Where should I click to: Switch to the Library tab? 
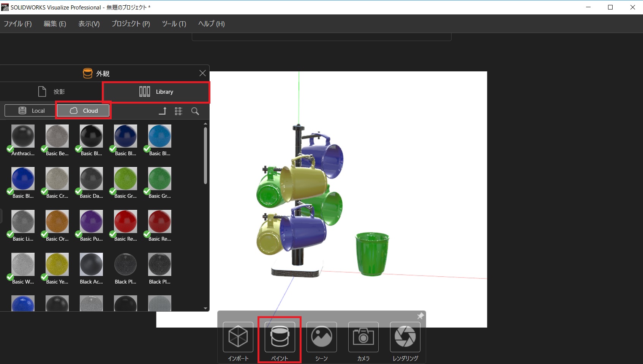[156, 92]
